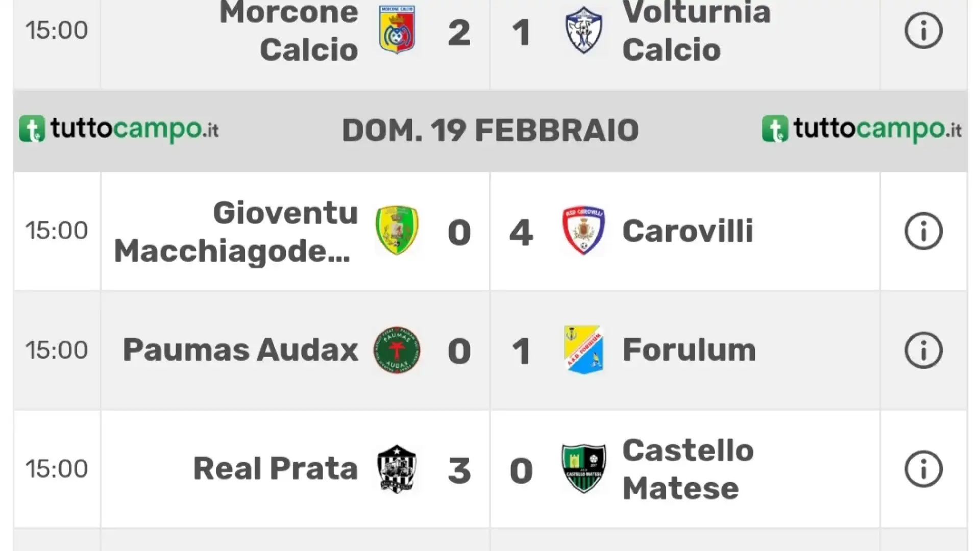The image size is (980, 551).
Task: Click the DOM. 19 FEBBRAIO date header
Action: tap(490, 131)
